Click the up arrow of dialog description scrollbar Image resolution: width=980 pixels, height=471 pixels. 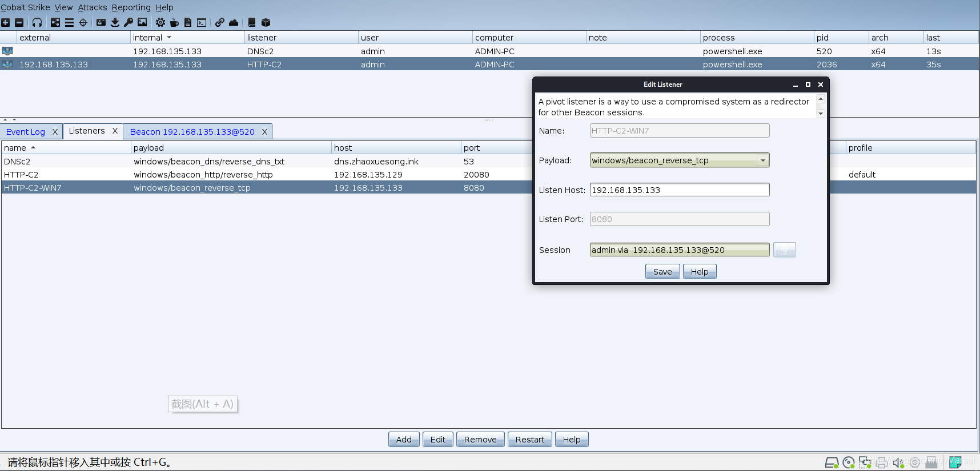pos(821,99)
